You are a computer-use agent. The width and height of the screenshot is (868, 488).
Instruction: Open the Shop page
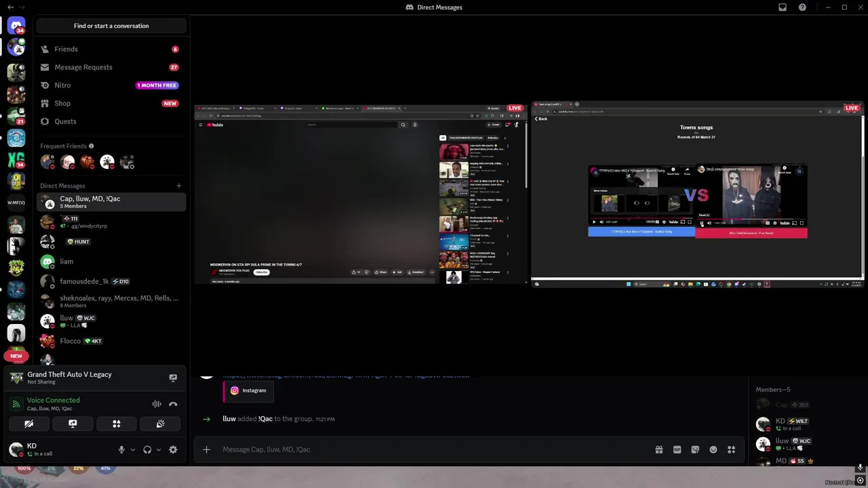tap(111, 104)
